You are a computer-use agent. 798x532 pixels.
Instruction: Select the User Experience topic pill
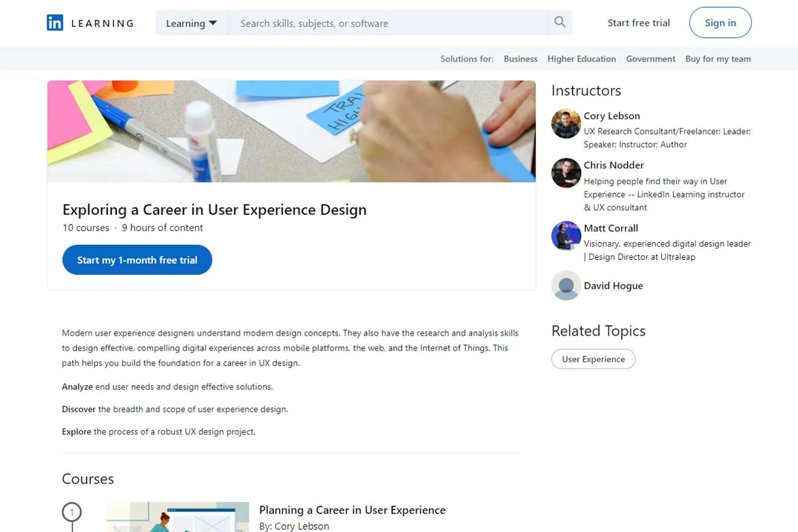click(x=593, y=359)
